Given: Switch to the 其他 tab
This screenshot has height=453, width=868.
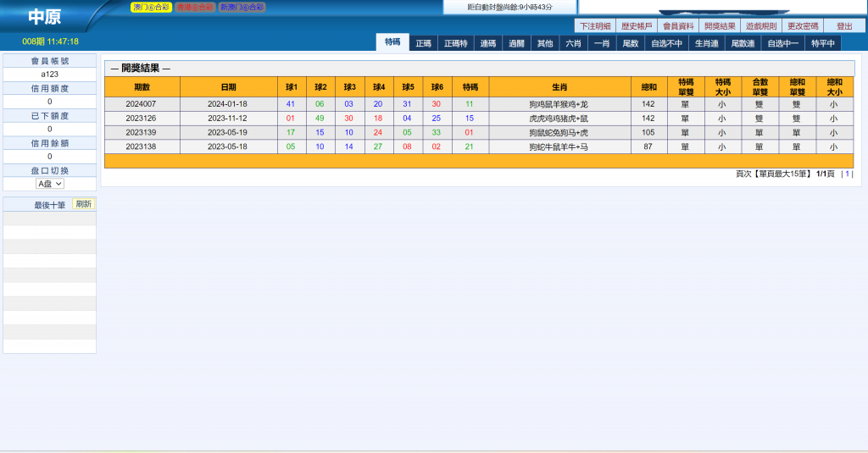Looking at the screenshot, I should (545, 43).
